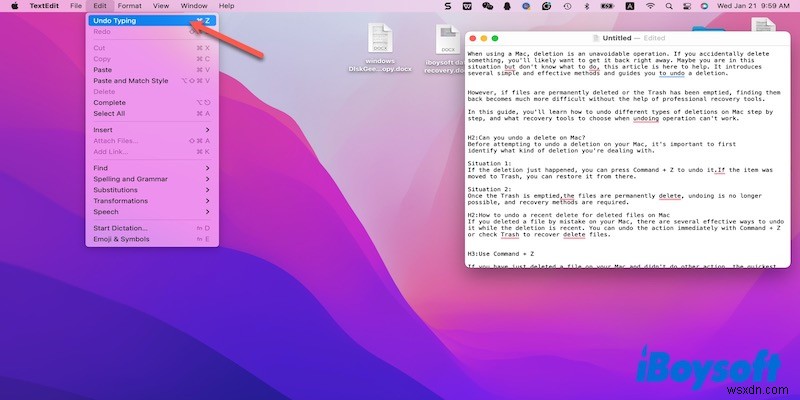The width and height of the screenshot is (800, 400).
Task: Choose Paste in the Edit menu
Action: (152, 70)
